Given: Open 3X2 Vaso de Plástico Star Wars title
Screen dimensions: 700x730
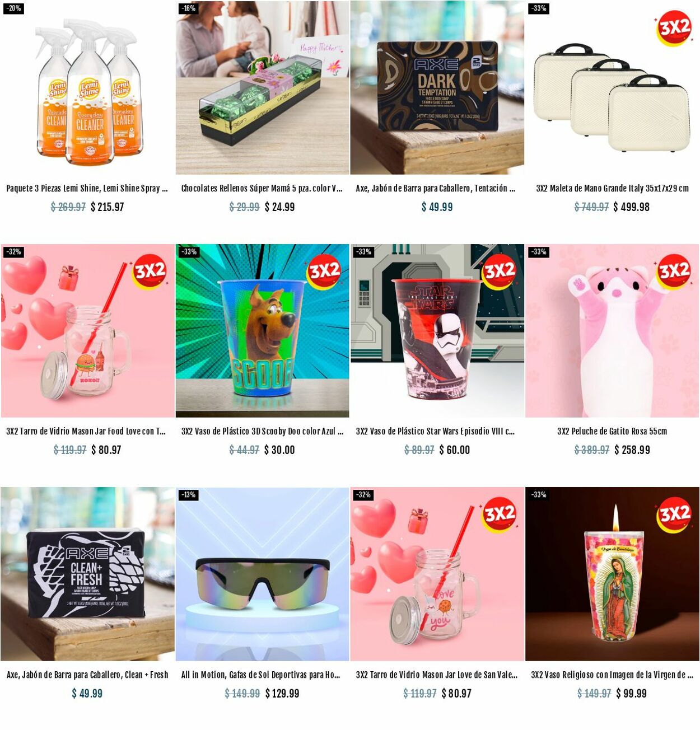Looking at the screenshot, I should [x=435, y=431].
